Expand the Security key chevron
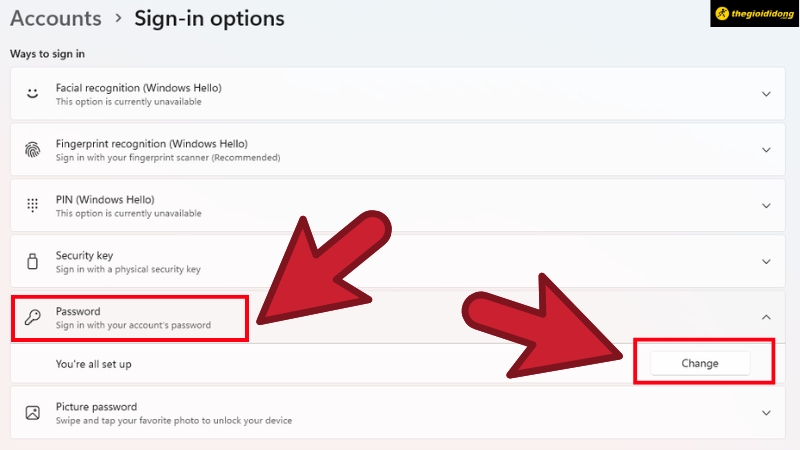 tap(766, 261)
